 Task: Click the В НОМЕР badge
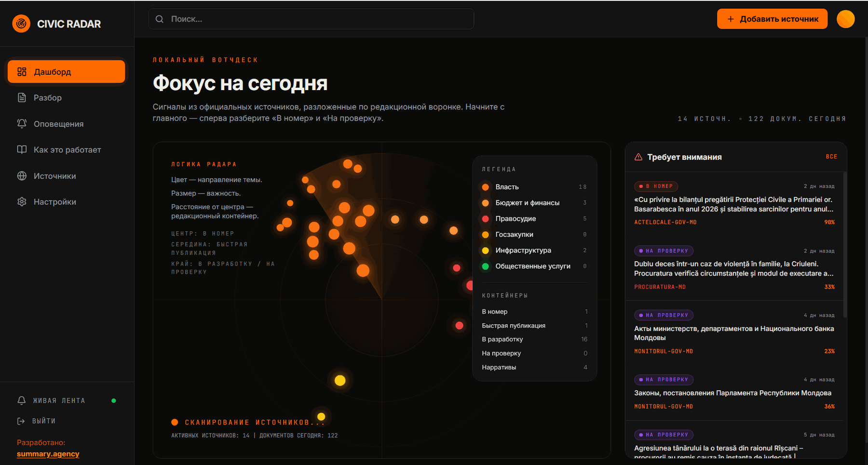[x=656, y=186]
